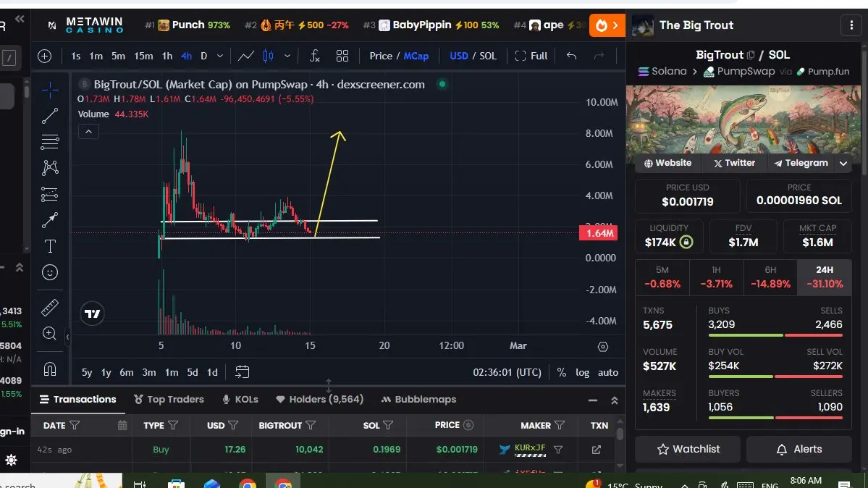Open the DATE column filter

[75, 426]
